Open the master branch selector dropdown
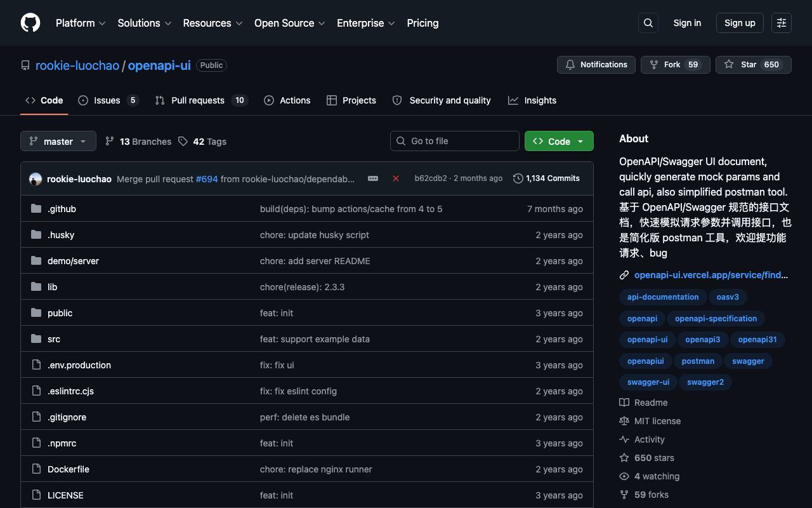This screenshot has height=508, width=812. pos(58,141)
